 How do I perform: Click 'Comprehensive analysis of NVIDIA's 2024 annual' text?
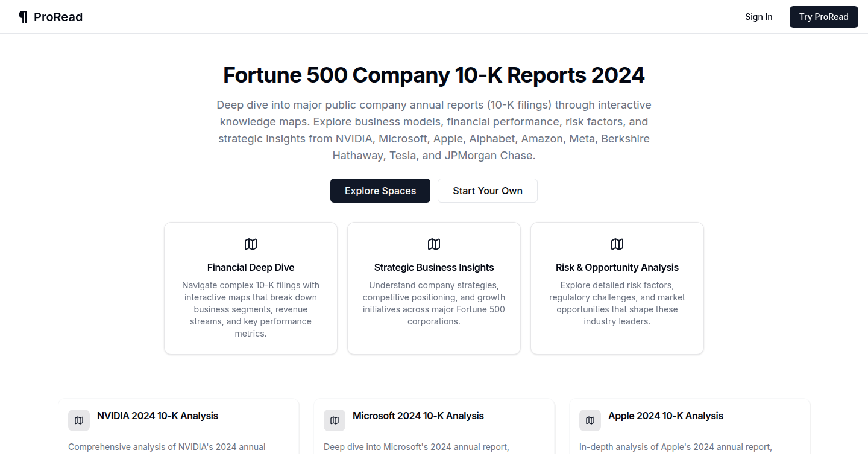(x=167, y=447)
